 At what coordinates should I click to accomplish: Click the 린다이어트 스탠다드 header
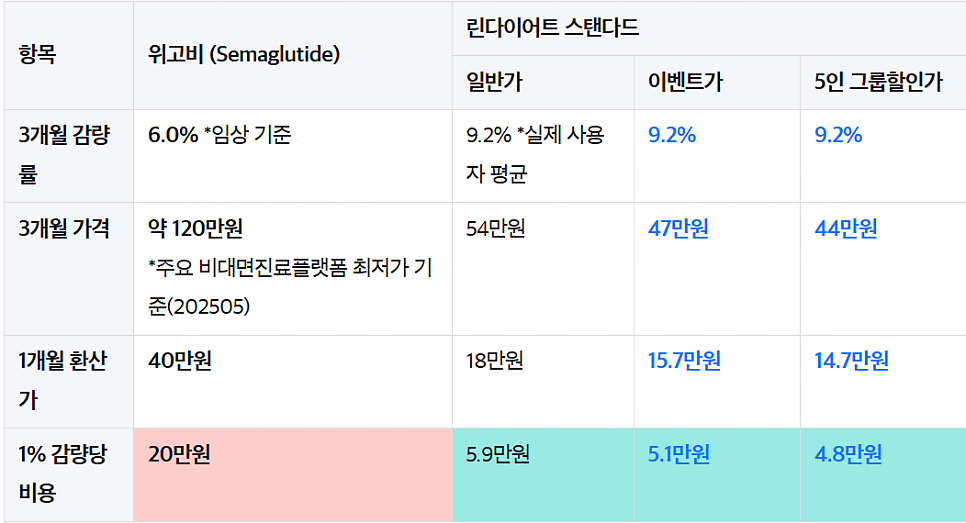click(x=553, y=28)
